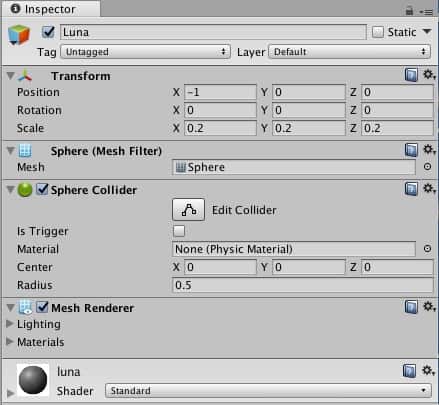
Task: Open Sphere Collider gear settings menu
Action: tap(429, 189)
